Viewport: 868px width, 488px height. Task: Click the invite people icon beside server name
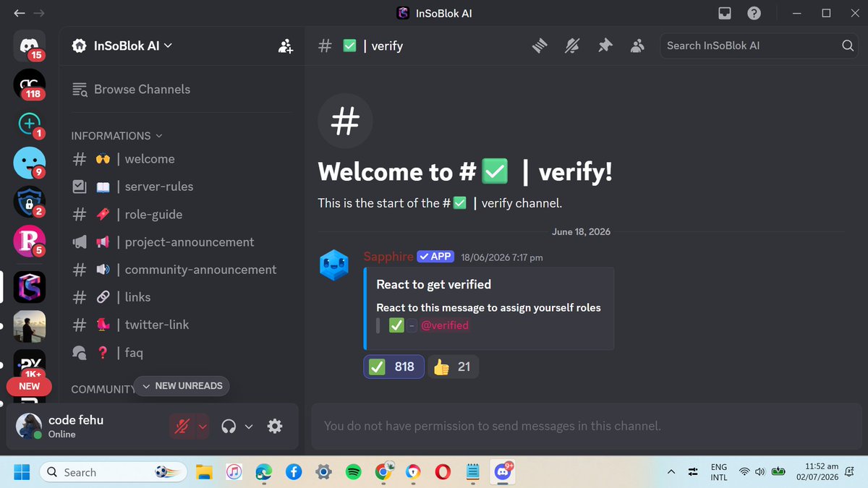pos(286,46)
